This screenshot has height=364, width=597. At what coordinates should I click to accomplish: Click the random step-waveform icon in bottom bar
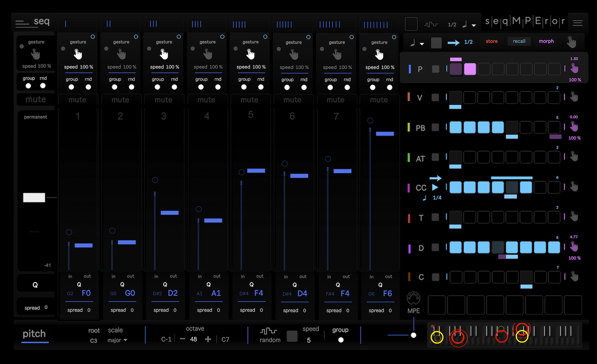pos(269,331)
